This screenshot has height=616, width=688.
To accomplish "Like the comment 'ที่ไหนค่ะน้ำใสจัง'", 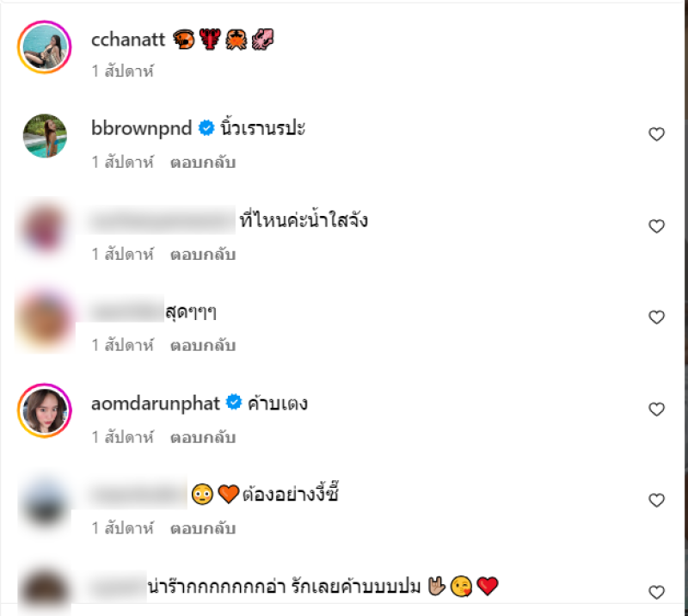I will coord(656,226).
